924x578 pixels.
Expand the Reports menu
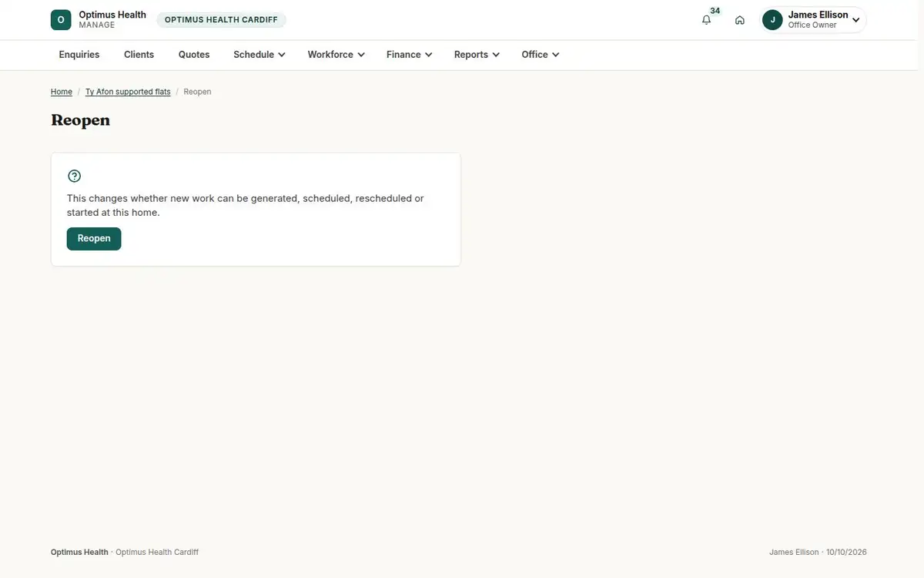click(x=477, y=55)
